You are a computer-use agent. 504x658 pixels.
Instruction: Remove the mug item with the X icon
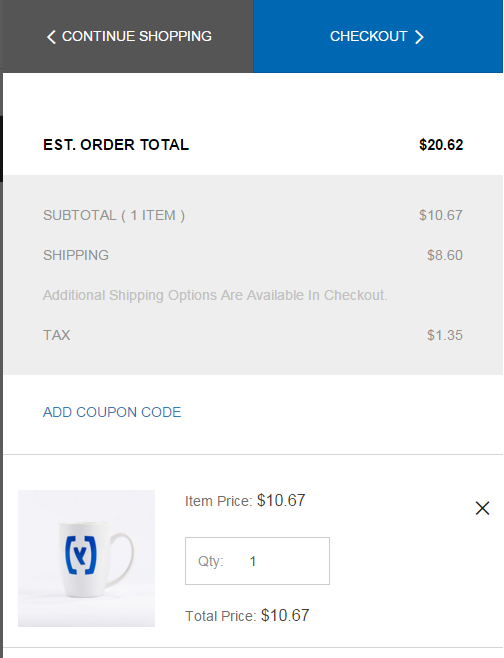coord(483,508)
